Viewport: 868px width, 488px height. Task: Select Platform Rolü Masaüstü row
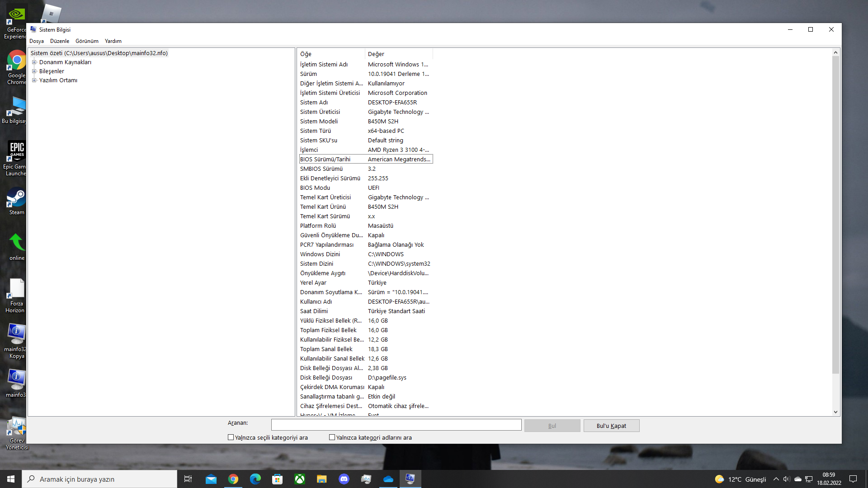tap(366, 225)
